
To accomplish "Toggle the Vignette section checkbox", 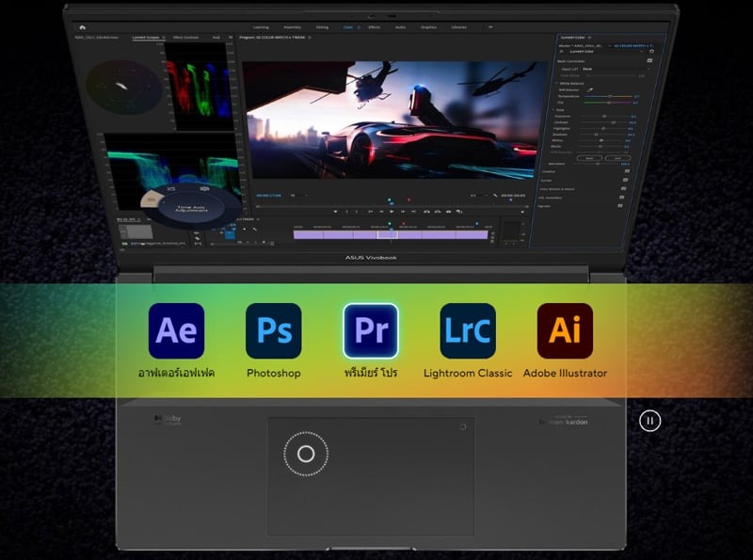I will pos(620,206).
